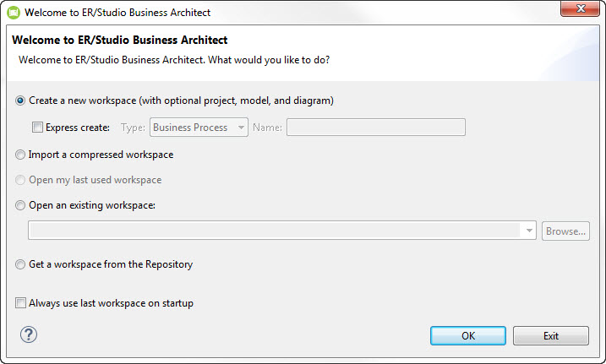This screenshot has height=364, width=606.
Task: Close the welcome dialog with the X
Action: pos(580,8)
